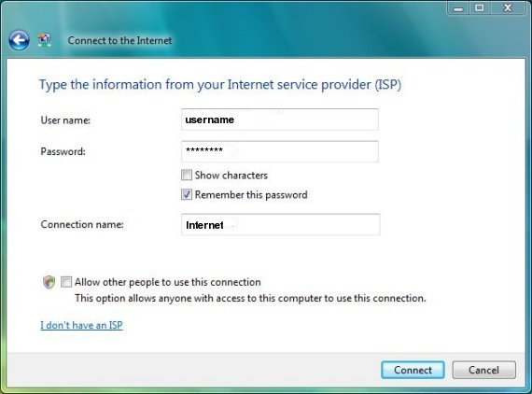Click the network wizard icon in title bar
The width and height of the screenshot is (532, 394).
(45, 40)
